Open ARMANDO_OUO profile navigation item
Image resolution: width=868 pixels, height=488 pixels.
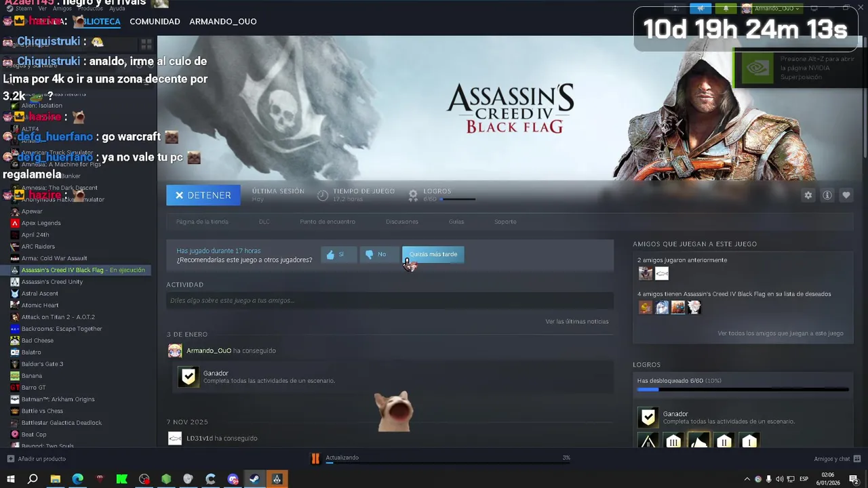tap(223, 22)
